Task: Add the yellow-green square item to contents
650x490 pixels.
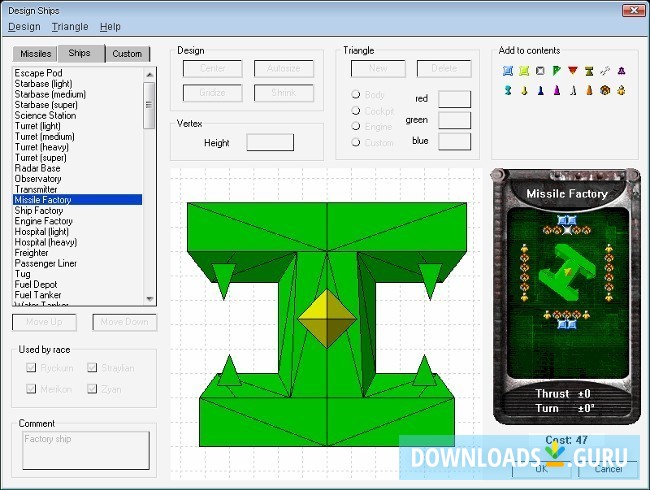Action: pos(524,71)
